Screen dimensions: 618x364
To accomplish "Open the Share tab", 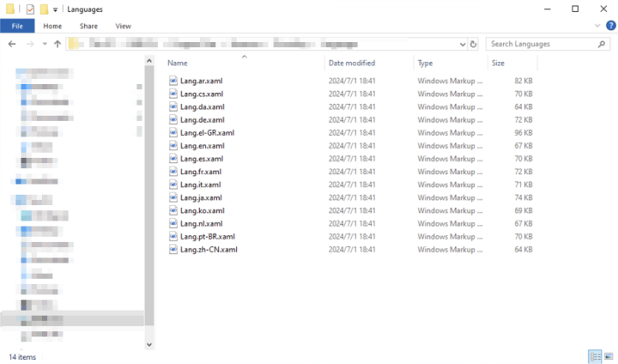I will [88, 26].
